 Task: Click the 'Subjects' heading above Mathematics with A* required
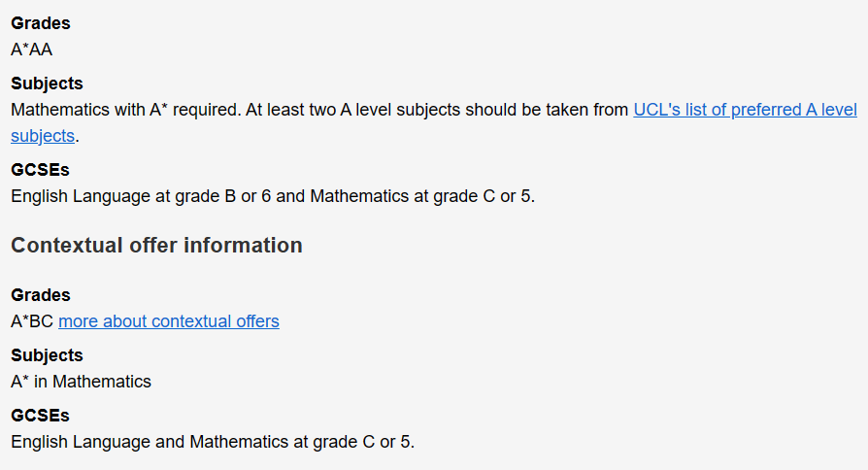[x=47, y=84]
